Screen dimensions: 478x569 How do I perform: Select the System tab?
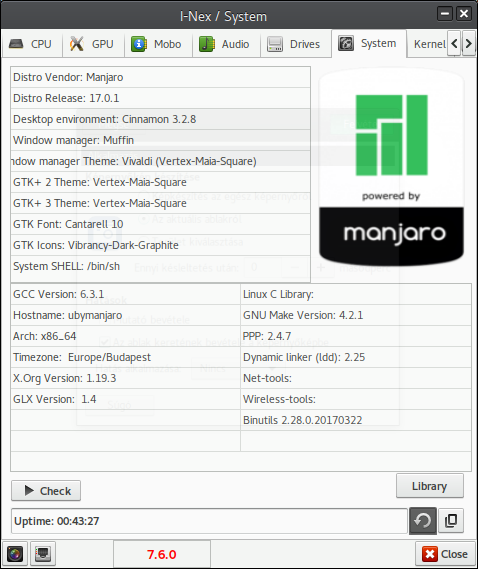pyautogui.click(x=369, y=44)
